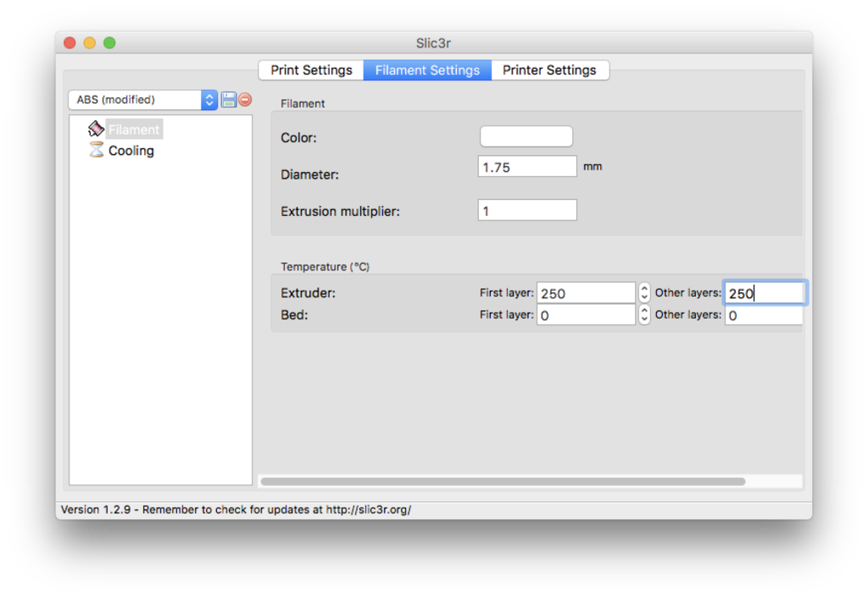Focus the Extruder Other layers temperature field
This screenshot has width=868, height=599.
tap(764, 292)
